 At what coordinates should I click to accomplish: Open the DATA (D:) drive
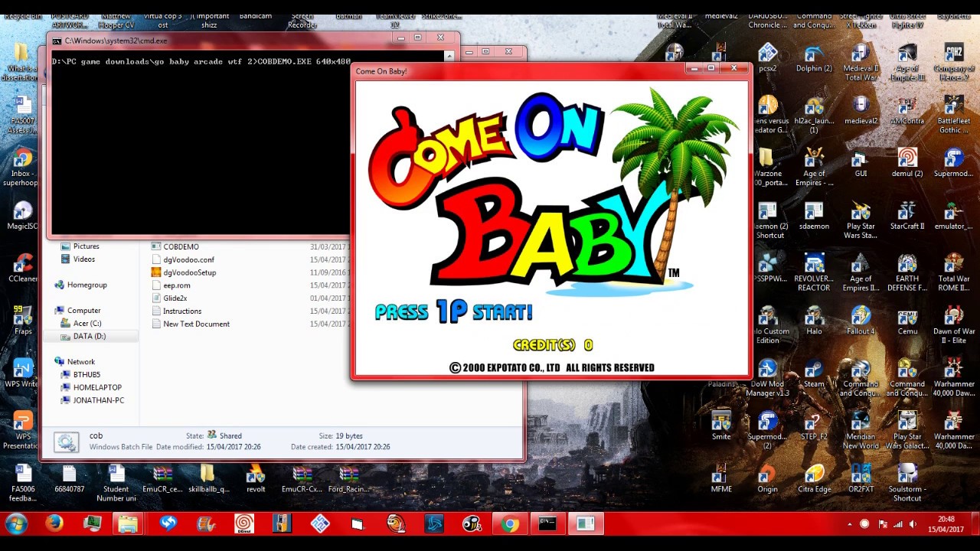coord(83,336)
